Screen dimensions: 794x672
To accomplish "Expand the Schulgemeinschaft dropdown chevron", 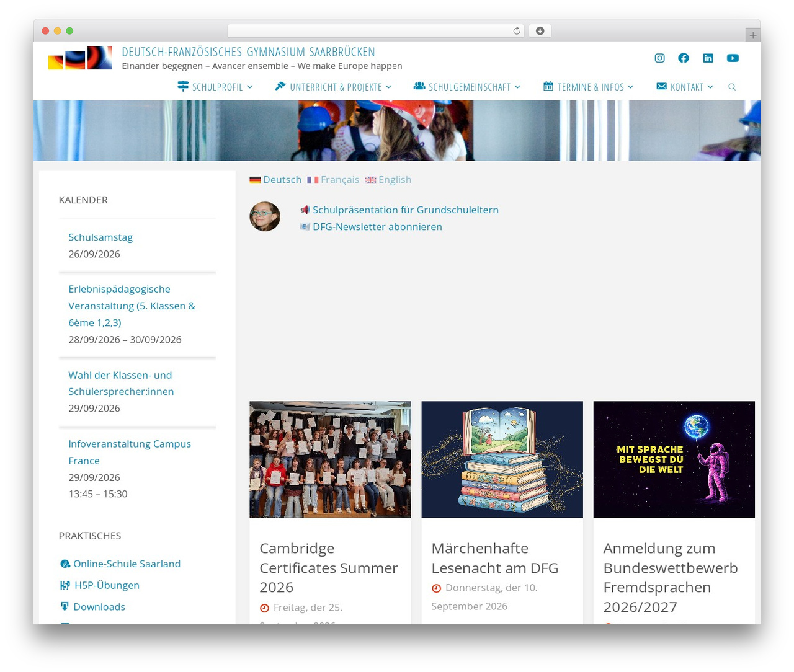I will coord(517,87).
